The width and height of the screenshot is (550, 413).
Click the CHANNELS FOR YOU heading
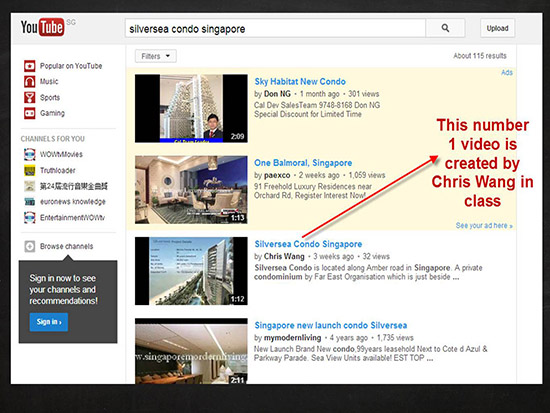tap(53, 139)
